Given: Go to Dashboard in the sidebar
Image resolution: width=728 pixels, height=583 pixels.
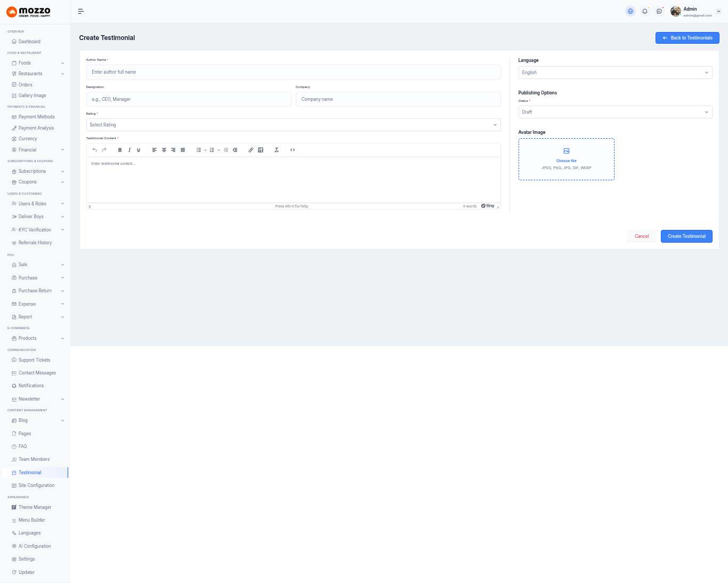Looking at the screenshot, I should click(x=29, y=42).
